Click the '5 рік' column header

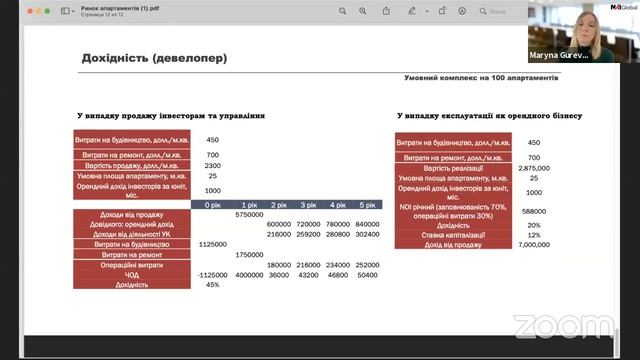pyautogui.click(x=367, y=205)
